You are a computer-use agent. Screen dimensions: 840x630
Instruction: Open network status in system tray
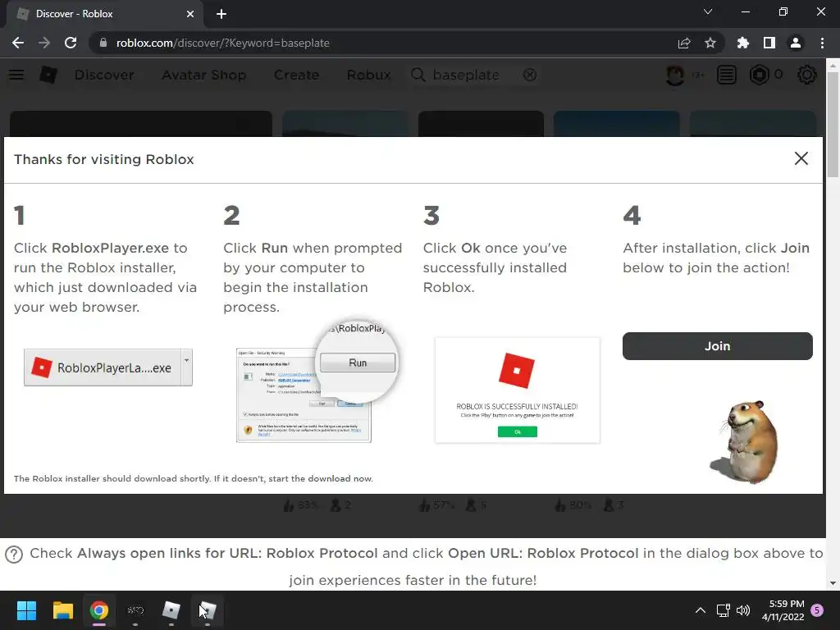tap(724, 610)
